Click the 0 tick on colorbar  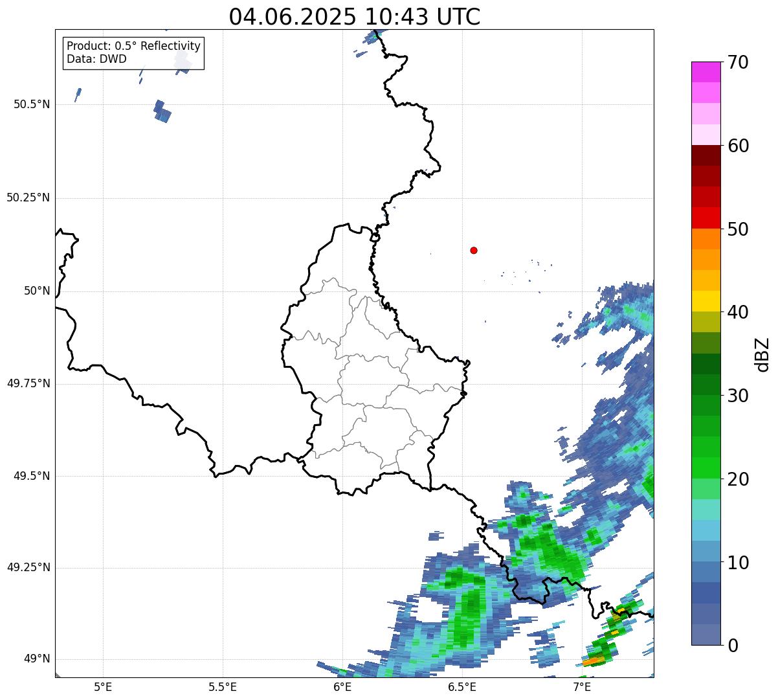click(733, 646)
